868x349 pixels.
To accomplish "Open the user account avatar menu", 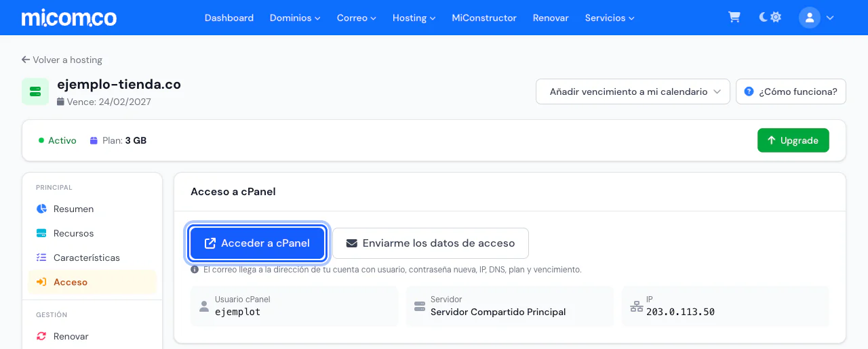I will pos(816,18).
